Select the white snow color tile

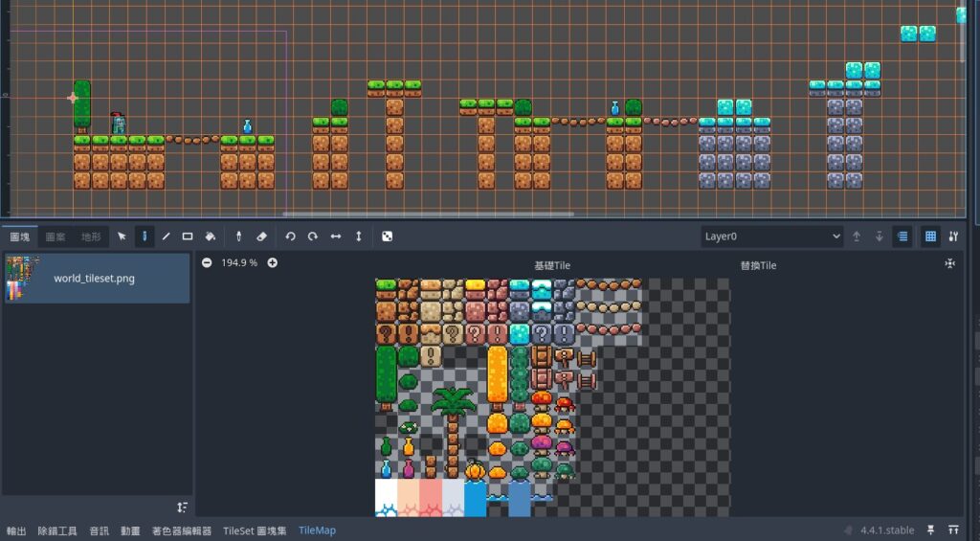[386, 499]
